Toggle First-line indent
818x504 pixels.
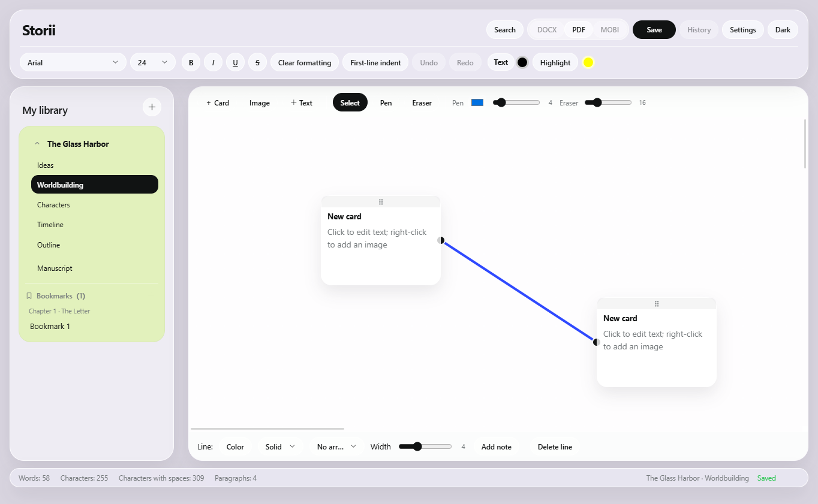pos(376,62)
